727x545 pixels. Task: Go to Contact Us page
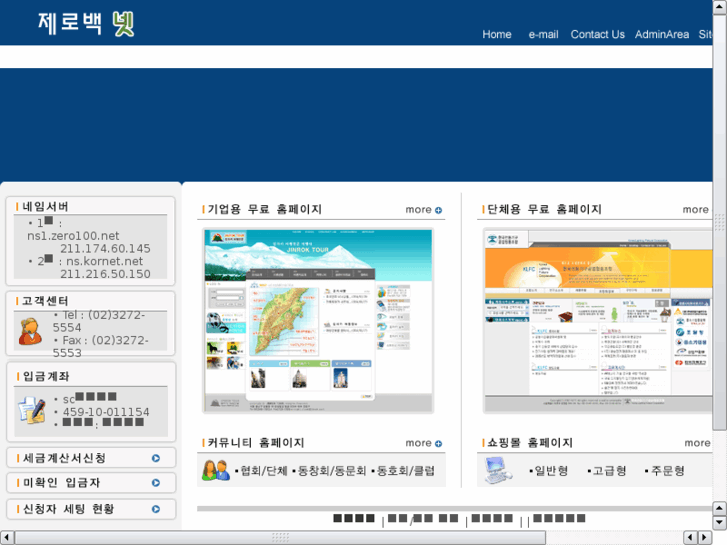pyautogui.click(x=597, y=34)
